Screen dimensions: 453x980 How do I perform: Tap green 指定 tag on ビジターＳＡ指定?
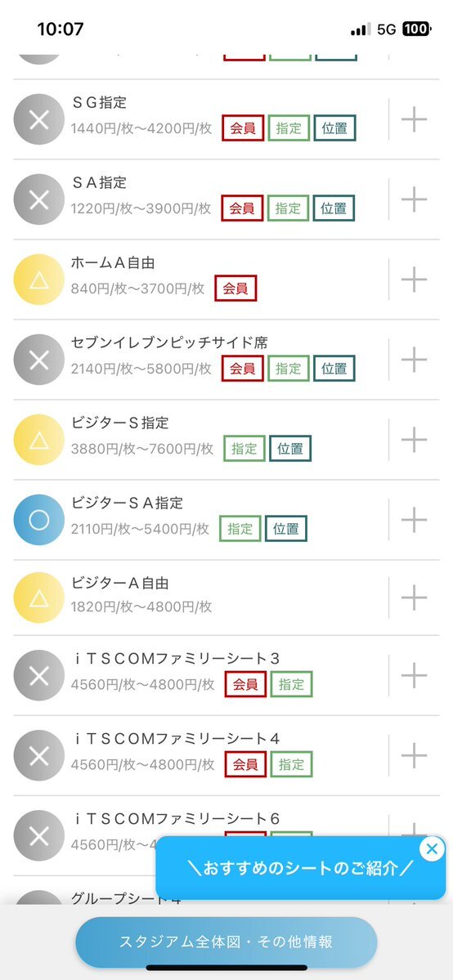pyautogui.click(x=240, y=529)
